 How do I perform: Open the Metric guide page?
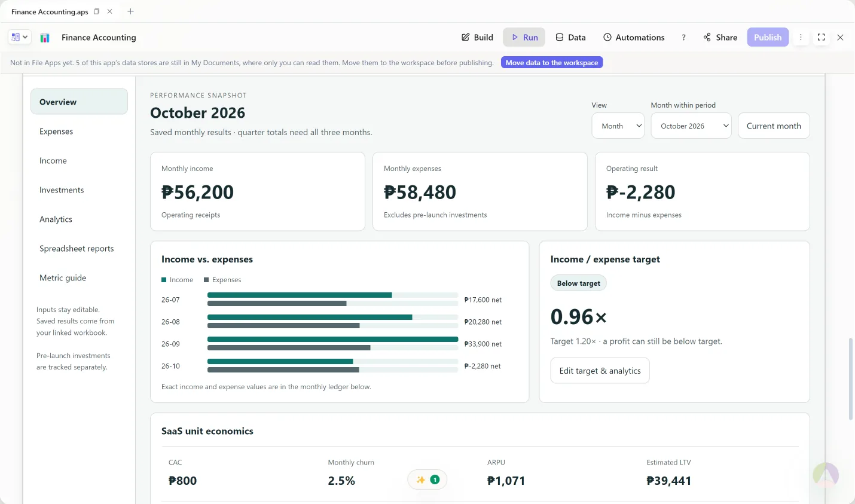pyautogui.click(x=79, y=278)
